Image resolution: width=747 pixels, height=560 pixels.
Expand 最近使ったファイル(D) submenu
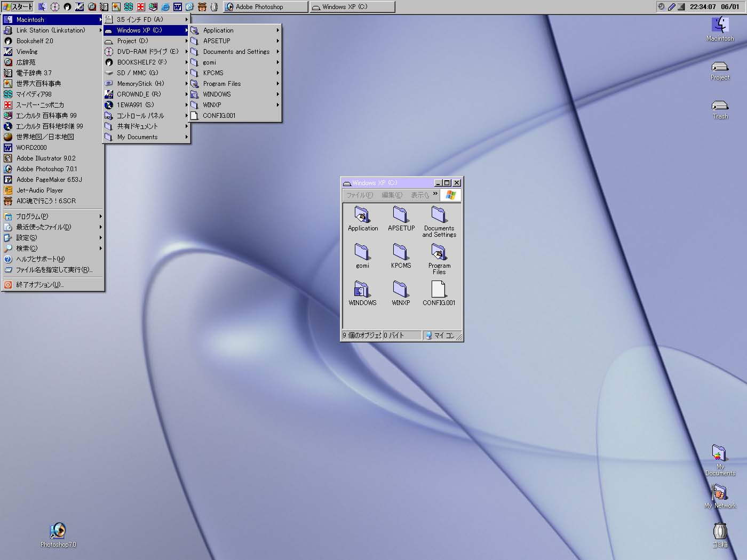(52, 227)
